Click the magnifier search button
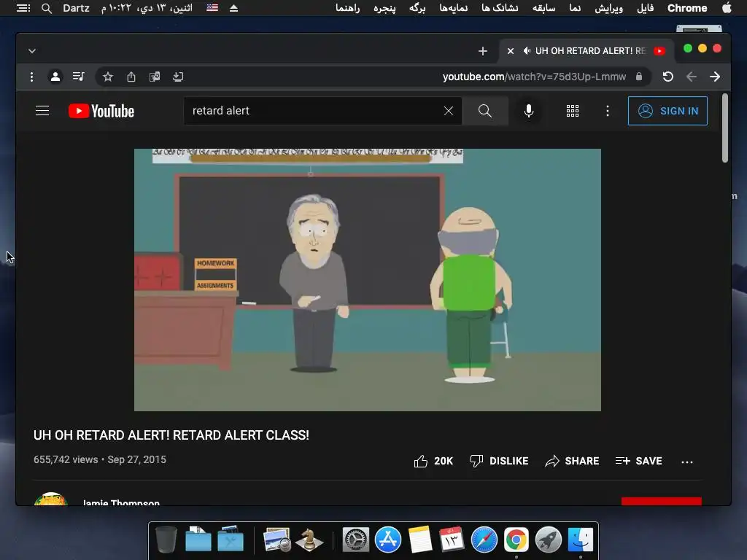The image size is (747, 560). pyautogui.click(x=485, y=111)
